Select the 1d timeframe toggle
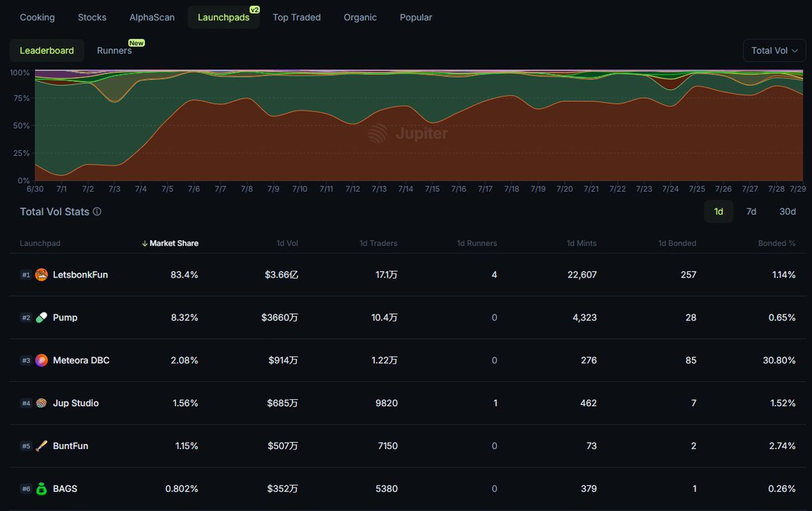 [719, 211]
